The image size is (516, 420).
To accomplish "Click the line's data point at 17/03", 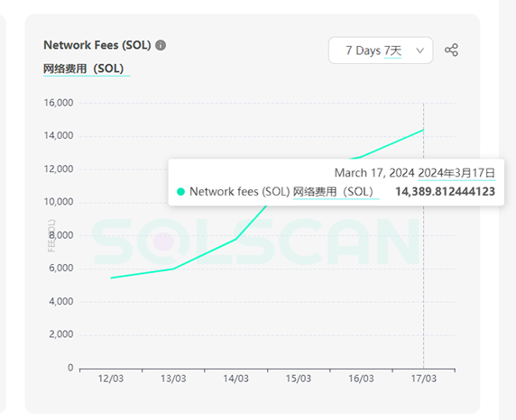I will coord(423,130).
